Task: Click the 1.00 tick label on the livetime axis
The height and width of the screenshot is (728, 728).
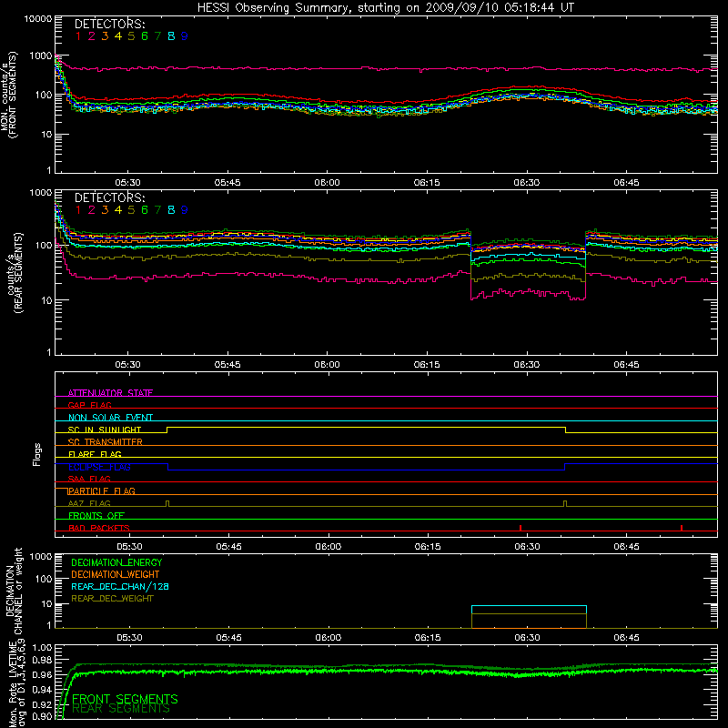Action: point(43,648)
